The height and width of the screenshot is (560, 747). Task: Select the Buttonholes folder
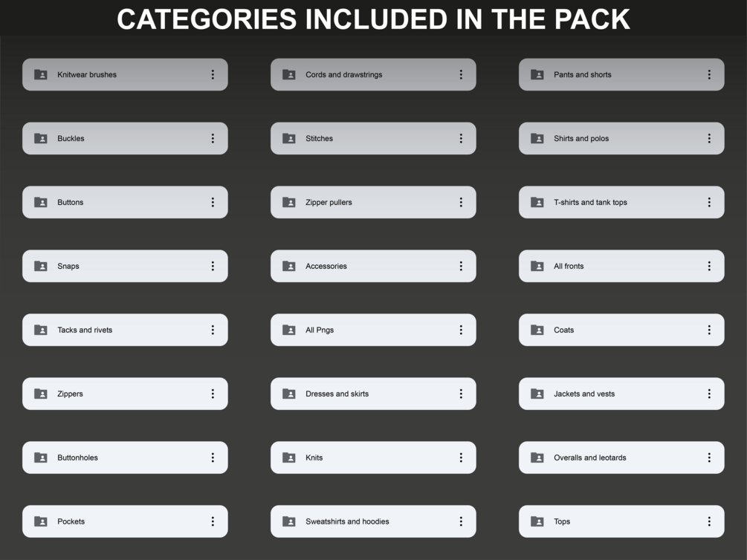point(125,458)
